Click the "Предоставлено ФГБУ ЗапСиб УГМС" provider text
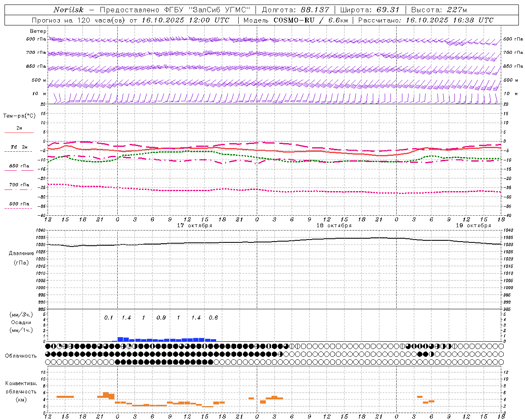Screen dimensions: 525x420 tap(175, 10)
